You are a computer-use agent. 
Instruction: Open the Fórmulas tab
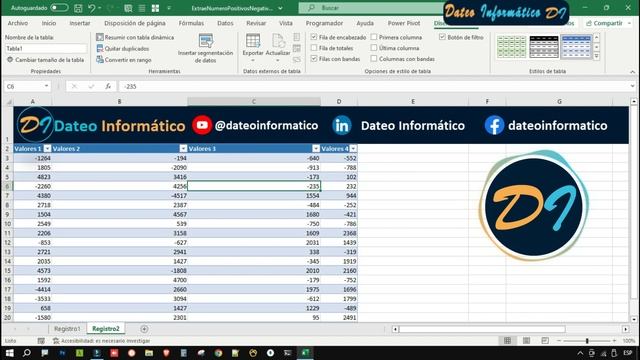pyautogui.click(x=191, y=23)
